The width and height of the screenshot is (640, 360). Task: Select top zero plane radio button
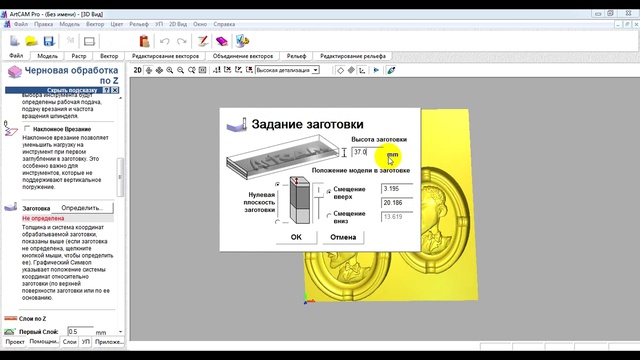click(x=278, y=184)
